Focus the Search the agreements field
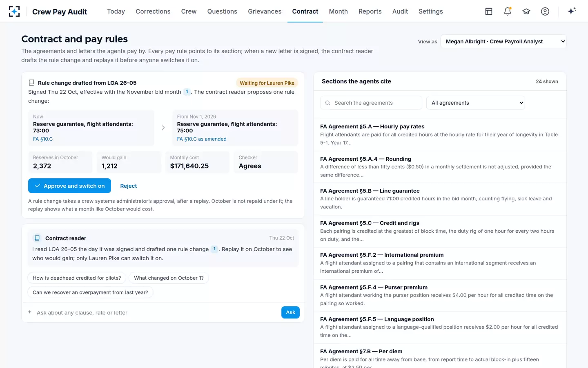Image resolution: width=588 pixels, height=368 pixels. pos(371,103)
